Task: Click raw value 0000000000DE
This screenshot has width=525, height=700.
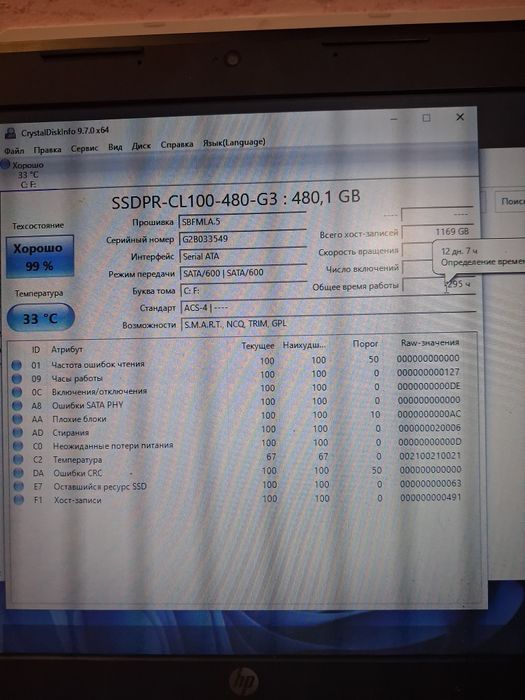Action: [429, 386]
